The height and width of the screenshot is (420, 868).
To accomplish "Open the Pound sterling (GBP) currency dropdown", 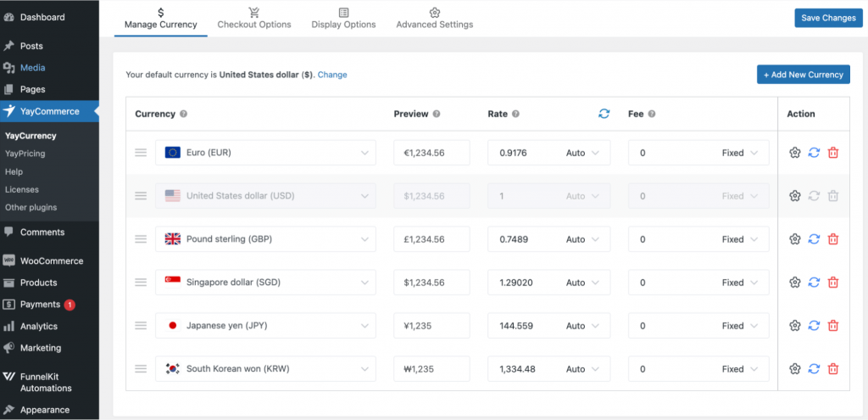I will pos(265,239).
